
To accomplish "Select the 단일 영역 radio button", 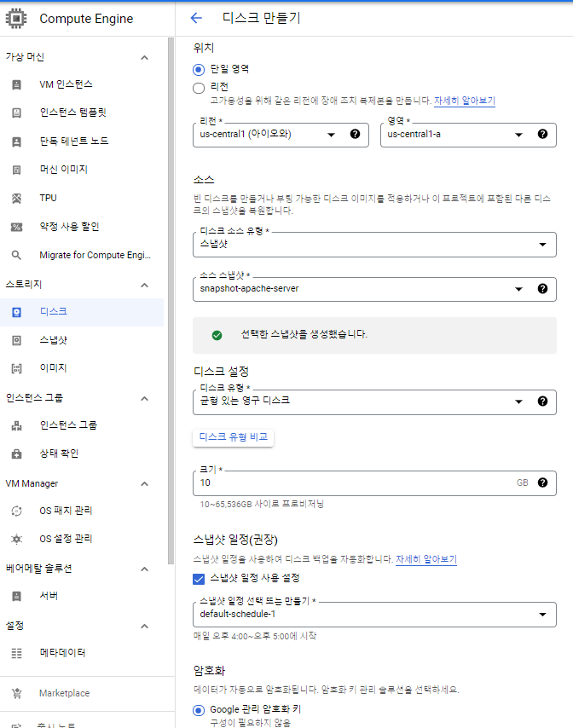I will point(199,70).
